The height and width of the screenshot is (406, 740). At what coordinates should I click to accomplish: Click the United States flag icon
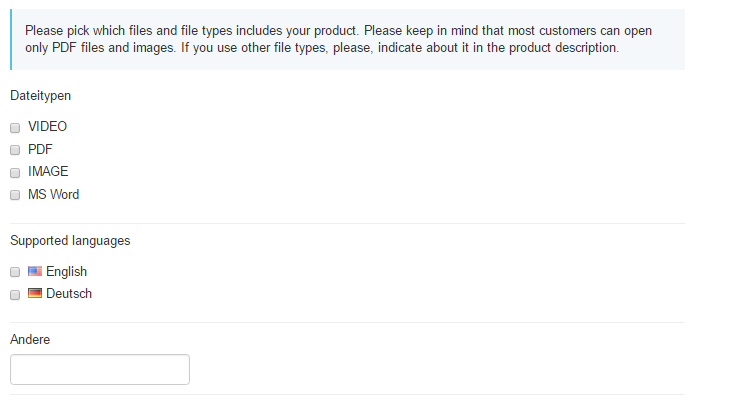pyautogui.click(x=35, y=271)
